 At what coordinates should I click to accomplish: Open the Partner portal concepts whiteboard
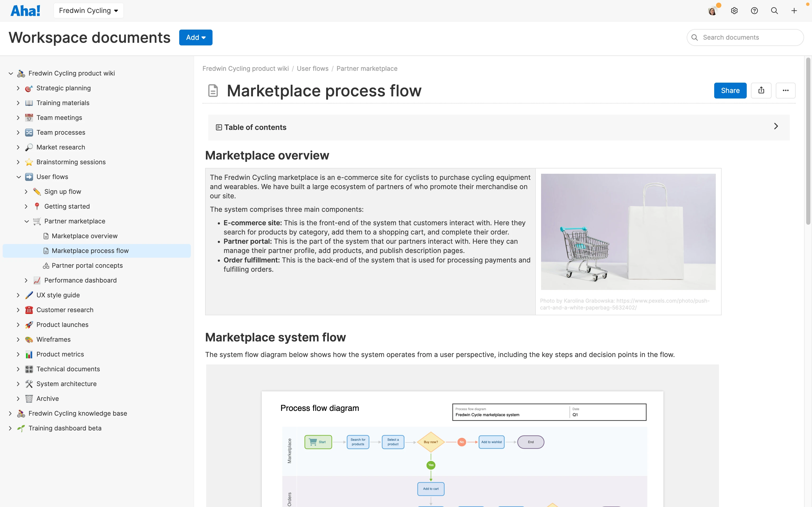coord(87,265)
